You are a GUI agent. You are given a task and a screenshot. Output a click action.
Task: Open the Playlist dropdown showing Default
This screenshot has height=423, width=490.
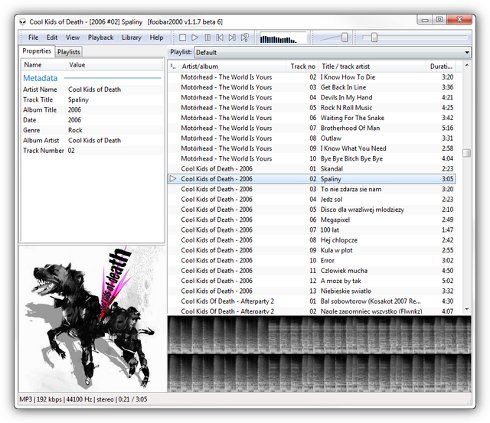332,52
